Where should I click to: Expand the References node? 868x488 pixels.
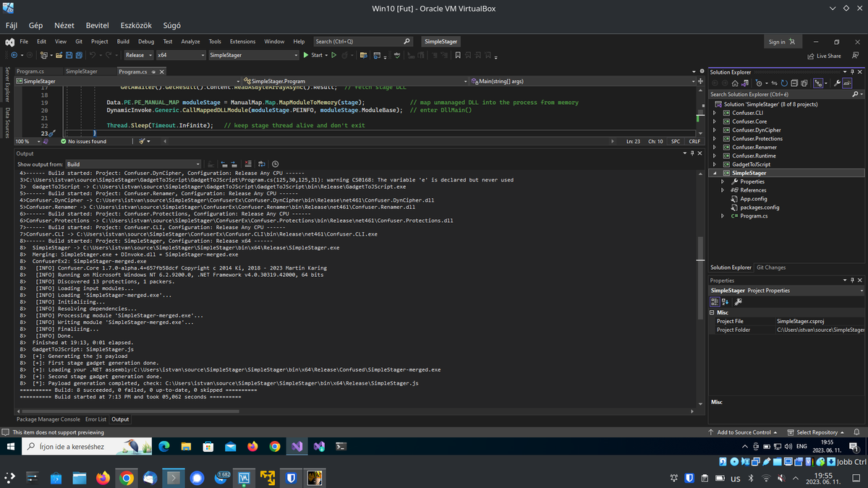(x=723, y=190)
